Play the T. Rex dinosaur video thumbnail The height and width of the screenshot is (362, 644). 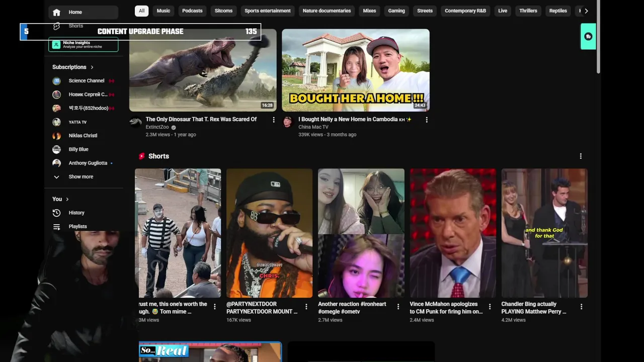(203, 70)
